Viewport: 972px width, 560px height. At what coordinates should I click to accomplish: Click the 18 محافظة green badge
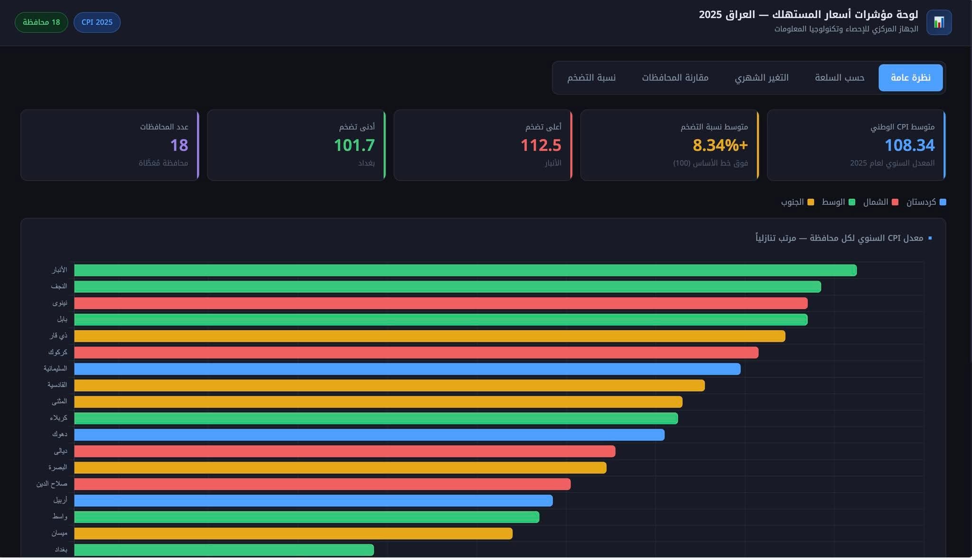pyautogui.click(x=41, y=22)
